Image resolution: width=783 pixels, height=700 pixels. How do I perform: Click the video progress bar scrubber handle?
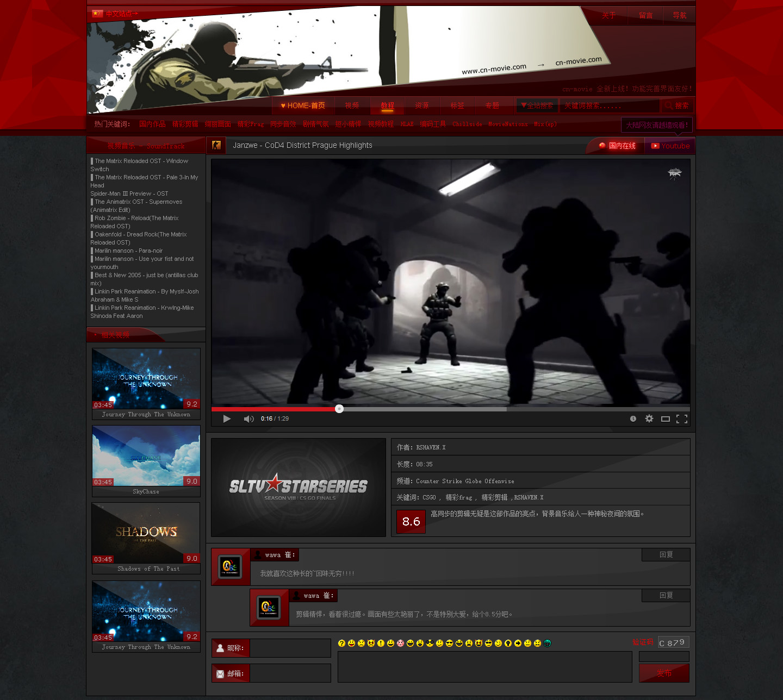click(339, 409)
